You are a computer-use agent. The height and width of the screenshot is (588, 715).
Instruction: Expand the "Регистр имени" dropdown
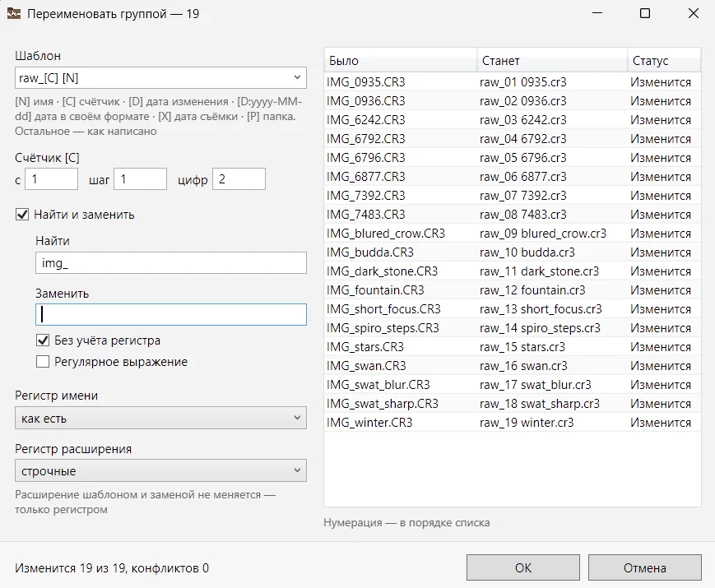click(160, 418)
